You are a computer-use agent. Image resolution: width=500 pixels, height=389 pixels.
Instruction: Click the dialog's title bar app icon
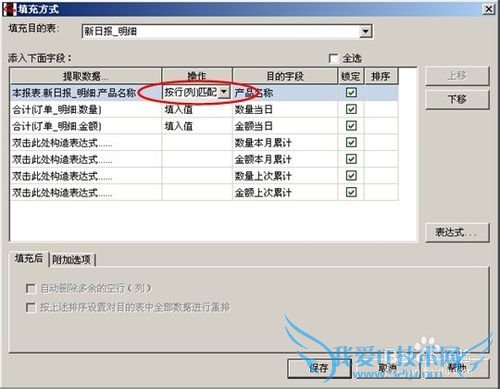click(10, 9)
